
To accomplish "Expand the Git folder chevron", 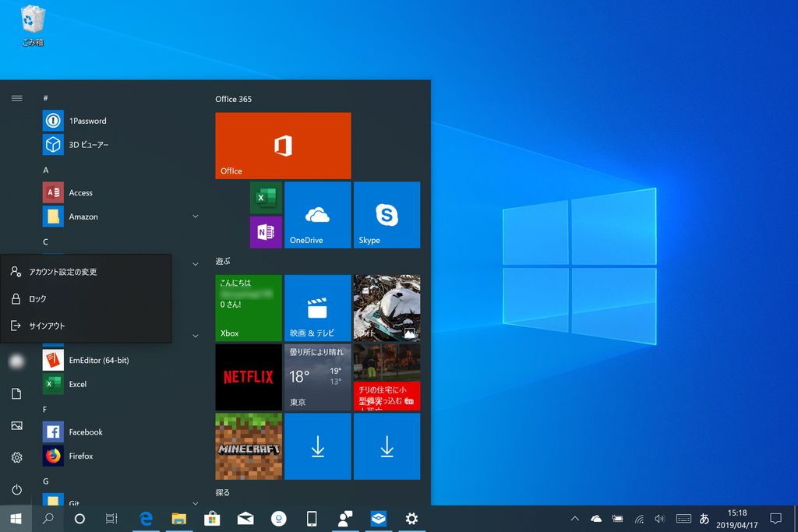I will (196, 502).
